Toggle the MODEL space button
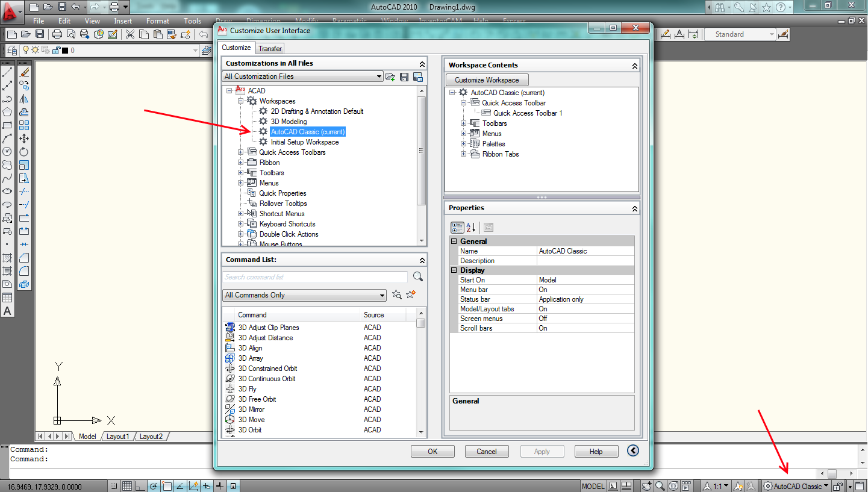The width and height of the screenshot is (868, 492). pyautogui.click(x=593, y=486)
